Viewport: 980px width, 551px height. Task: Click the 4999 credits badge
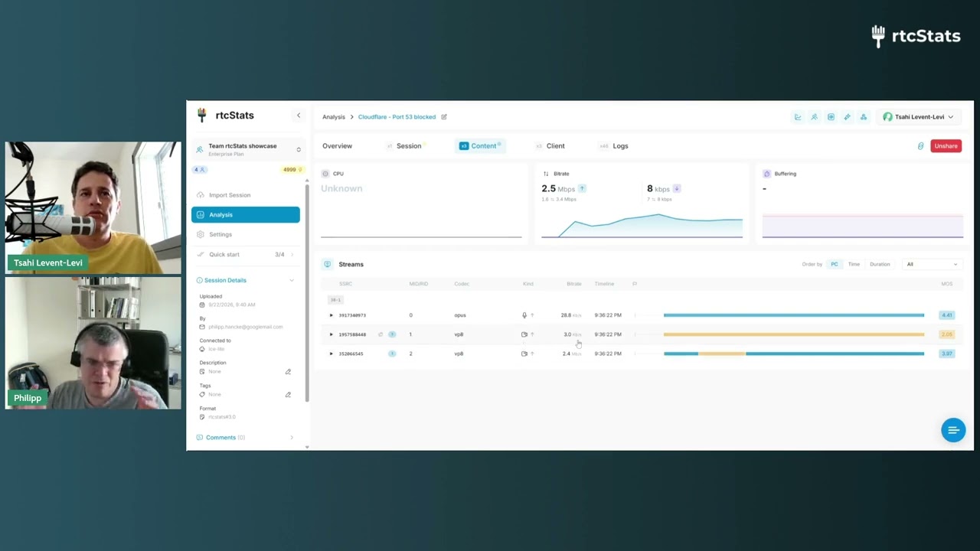293,170
